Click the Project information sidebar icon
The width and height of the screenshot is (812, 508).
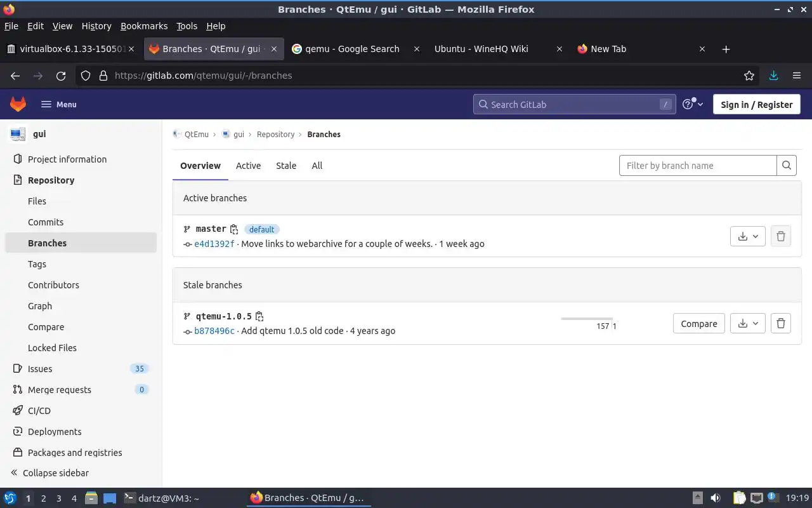18,159
